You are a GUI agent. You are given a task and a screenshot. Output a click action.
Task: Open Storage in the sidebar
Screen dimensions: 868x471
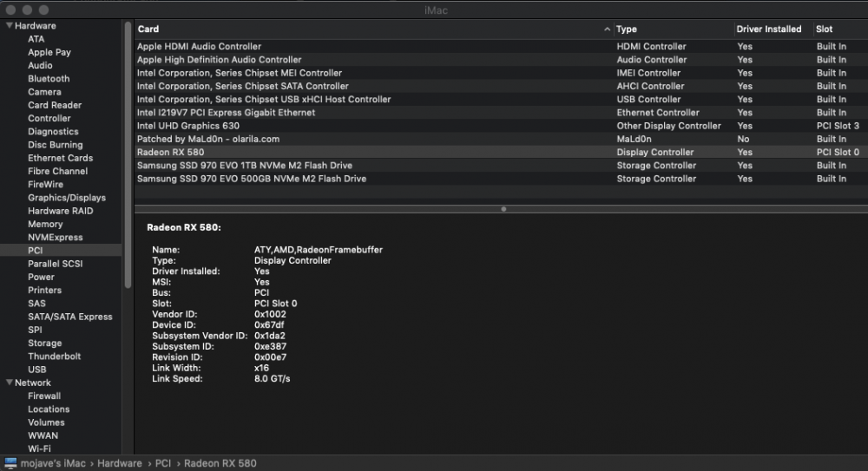pos(45,343)
